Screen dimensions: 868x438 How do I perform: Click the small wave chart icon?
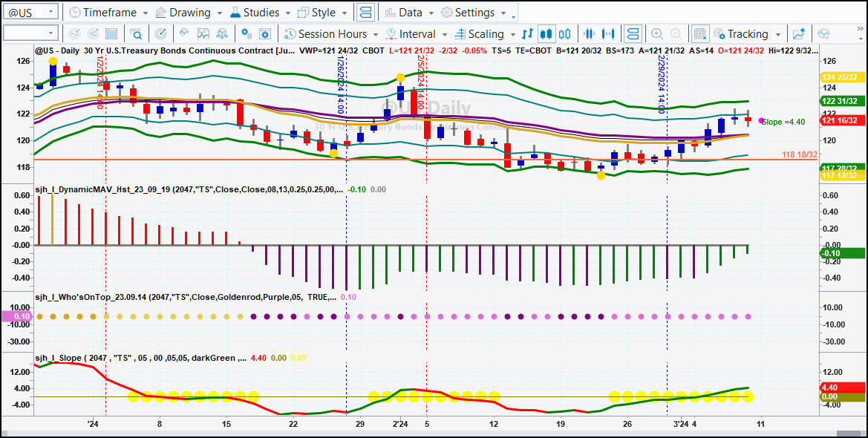tap(184, 33)
